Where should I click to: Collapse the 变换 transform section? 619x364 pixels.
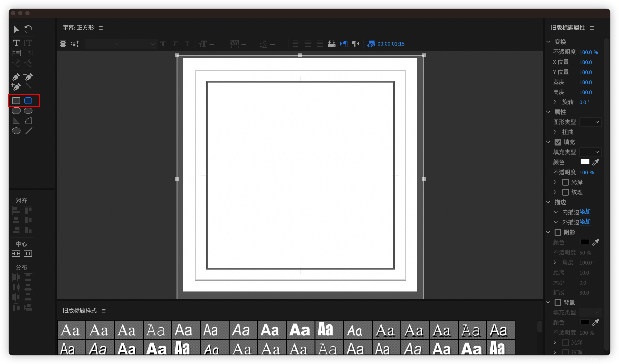click(548, 42)
